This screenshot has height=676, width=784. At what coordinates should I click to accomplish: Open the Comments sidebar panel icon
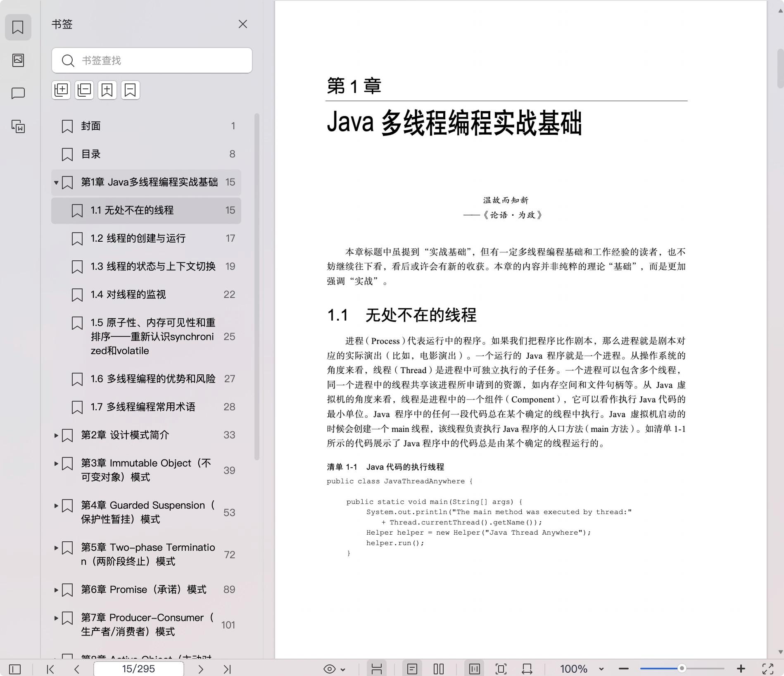point(18,93)
